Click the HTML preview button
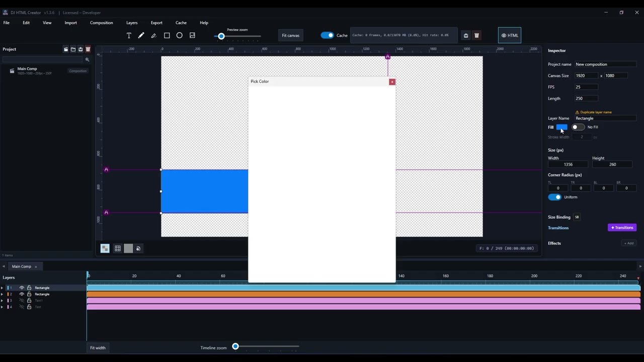The image size is (644, 362). click(510, 35)
